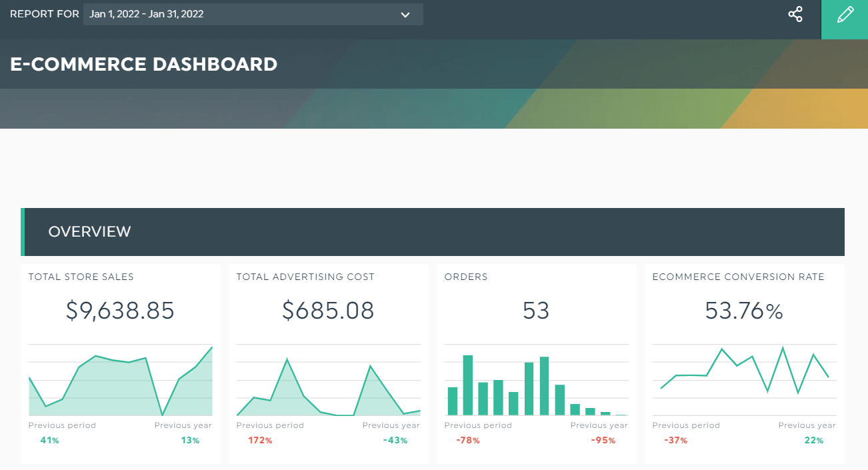Click the E-Commerce Dashboard header banner
The width and height of the screenshot is (868, 470).
tap(143, 64)
